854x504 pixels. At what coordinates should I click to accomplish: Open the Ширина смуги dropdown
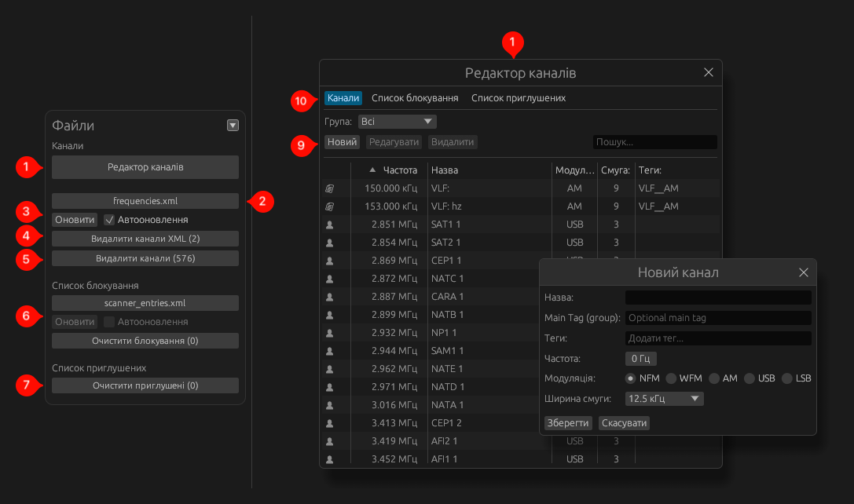(664, 398)
